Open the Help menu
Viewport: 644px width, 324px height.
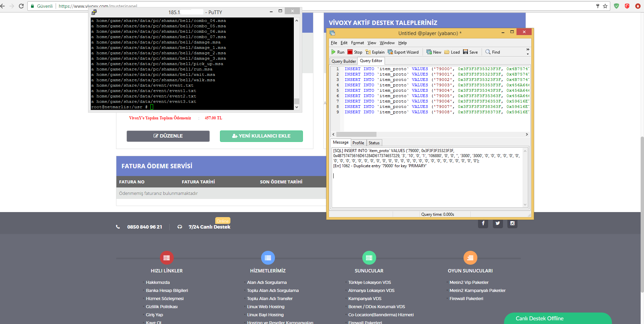[x=402, y=43]
